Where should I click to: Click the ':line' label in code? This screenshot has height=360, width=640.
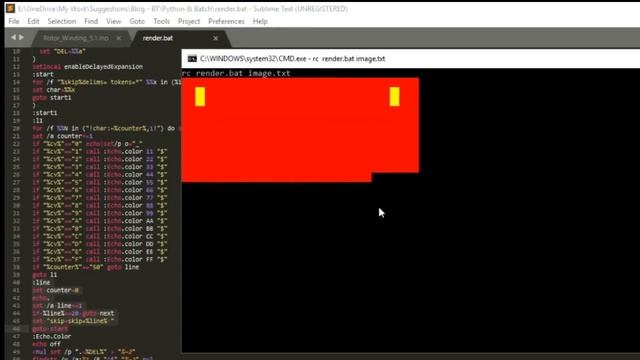click(x=41, y=282)
